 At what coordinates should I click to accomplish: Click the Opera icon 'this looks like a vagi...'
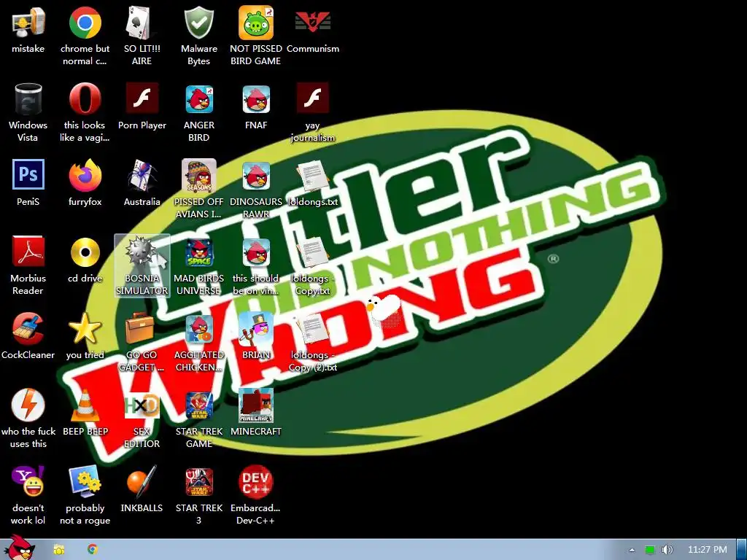coord(85,99)
